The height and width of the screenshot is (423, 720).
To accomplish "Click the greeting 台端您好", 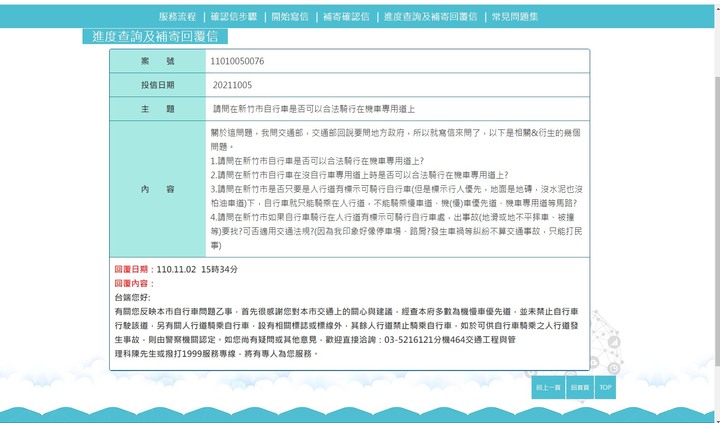I will tap(132, 298).
